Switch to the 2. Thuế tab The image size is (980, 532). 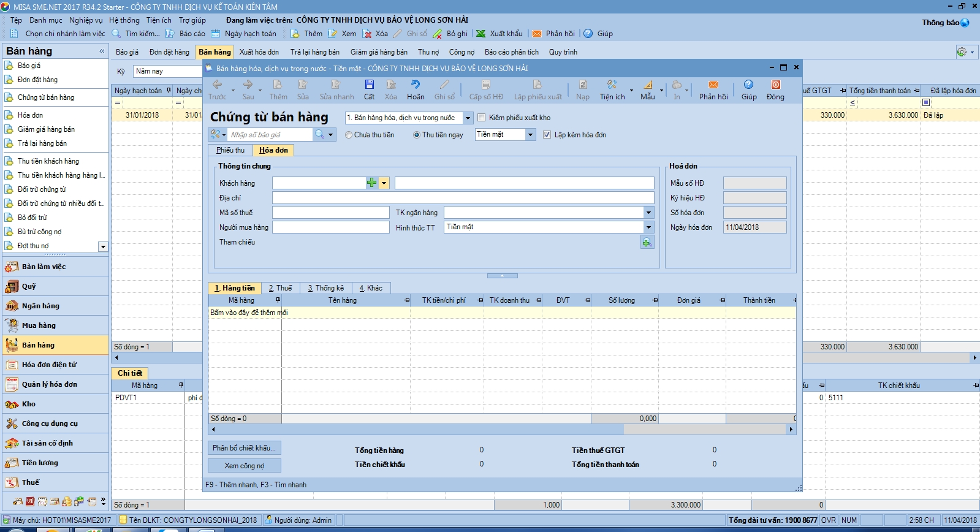click(280, 288)
